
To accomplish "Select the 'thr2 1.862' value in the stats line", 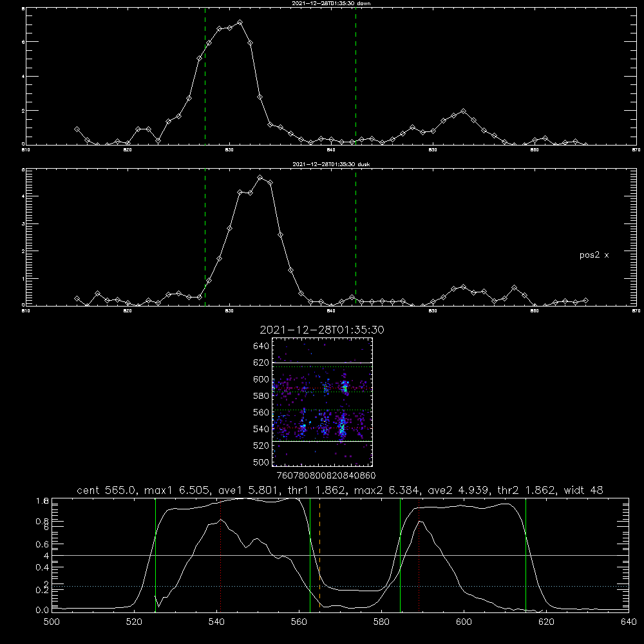I will click(x=527, y=490).
